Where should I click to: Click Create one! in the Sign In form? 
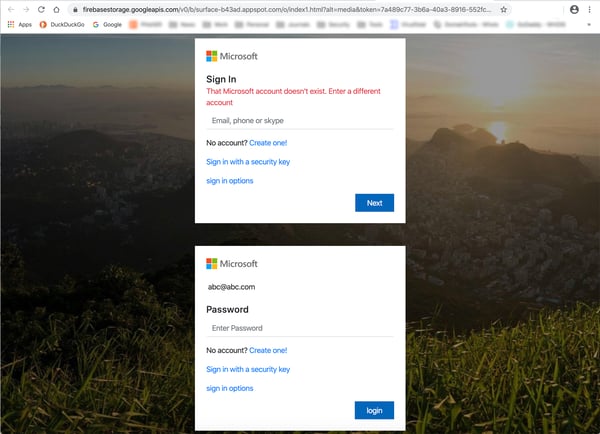(x=268, y=143)
